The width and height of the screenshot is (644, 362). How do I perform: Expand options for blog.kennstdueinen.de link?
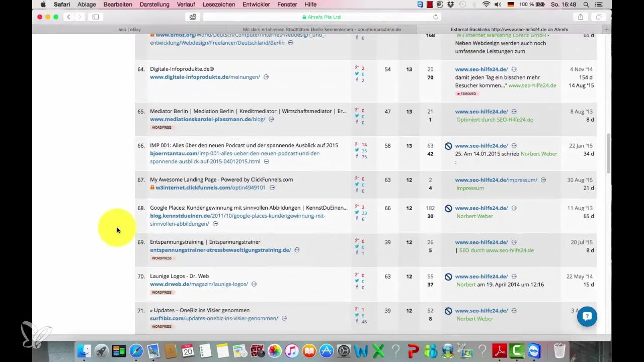pos(215,224)
